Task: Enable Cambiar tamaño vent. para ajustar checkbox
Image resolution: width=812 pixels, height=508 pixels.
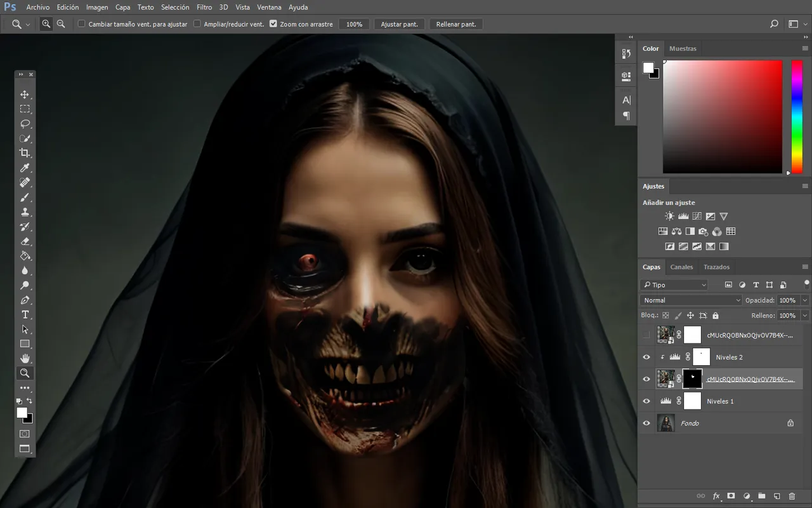Action: 81,24
